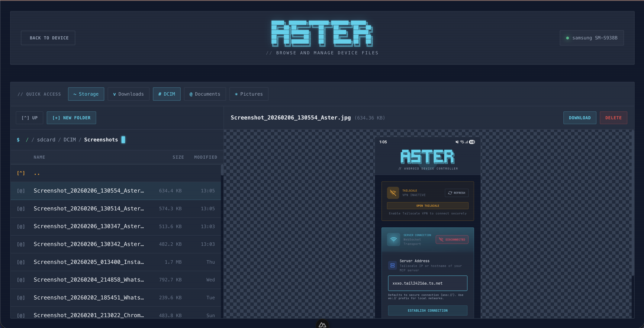644x328 pixels.
Task: Click the green device status dot
Action: click(x=567, y=38)
